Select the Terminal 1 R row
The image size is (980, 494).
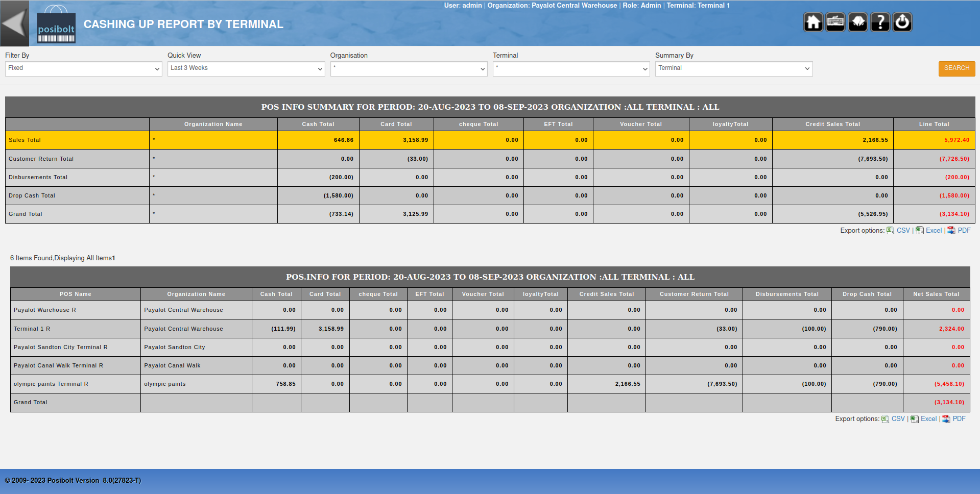[x=32, y=329]
